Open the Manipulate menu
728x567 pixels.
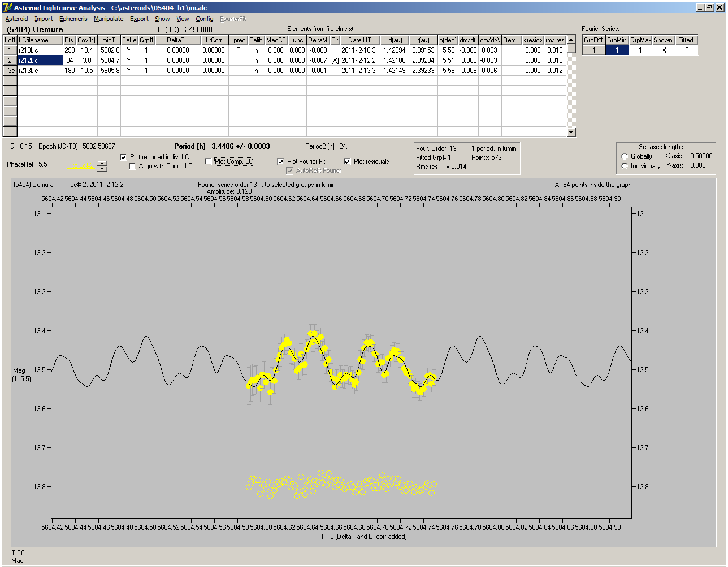tap(109, 19)
